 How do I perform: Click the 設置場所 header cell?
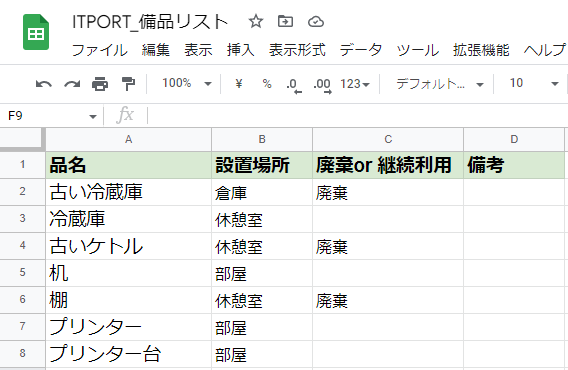pyautogui.click(x=262, y=165)
